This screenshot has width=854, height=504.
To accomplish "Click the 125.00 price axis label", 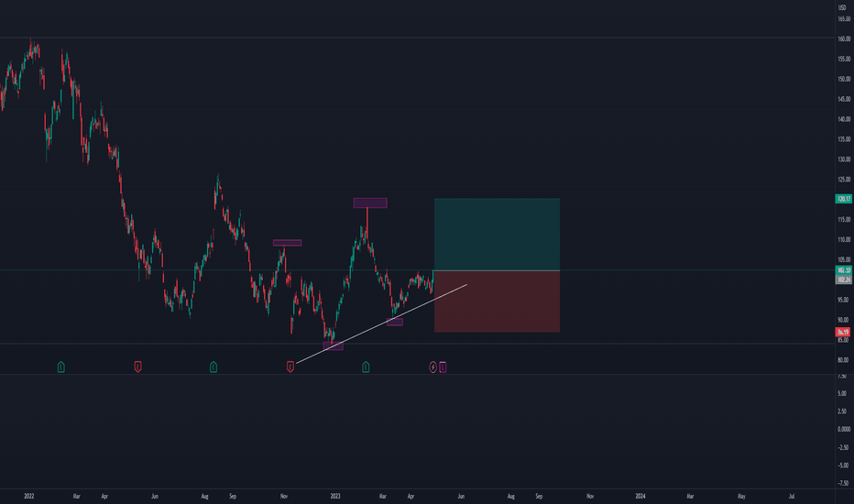I will 844,180.
